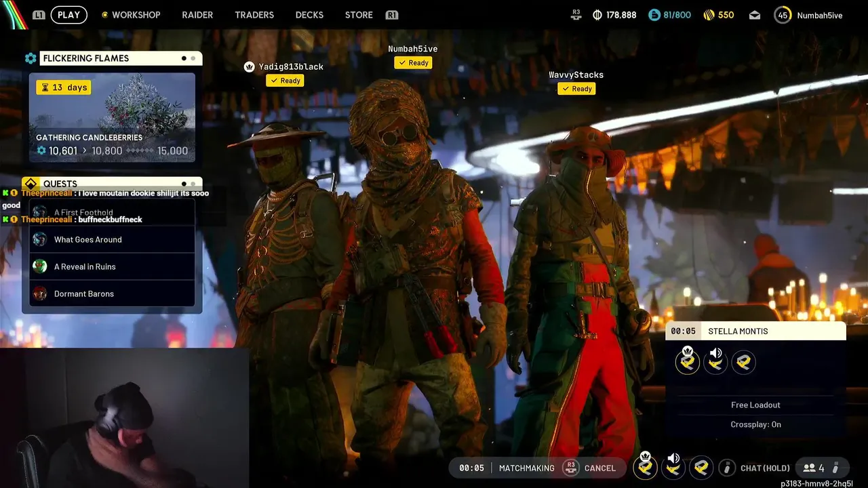Click the Yadig813black player name
Image resolution: width=868 pixels, height=488 pixels.
(291, 66)
